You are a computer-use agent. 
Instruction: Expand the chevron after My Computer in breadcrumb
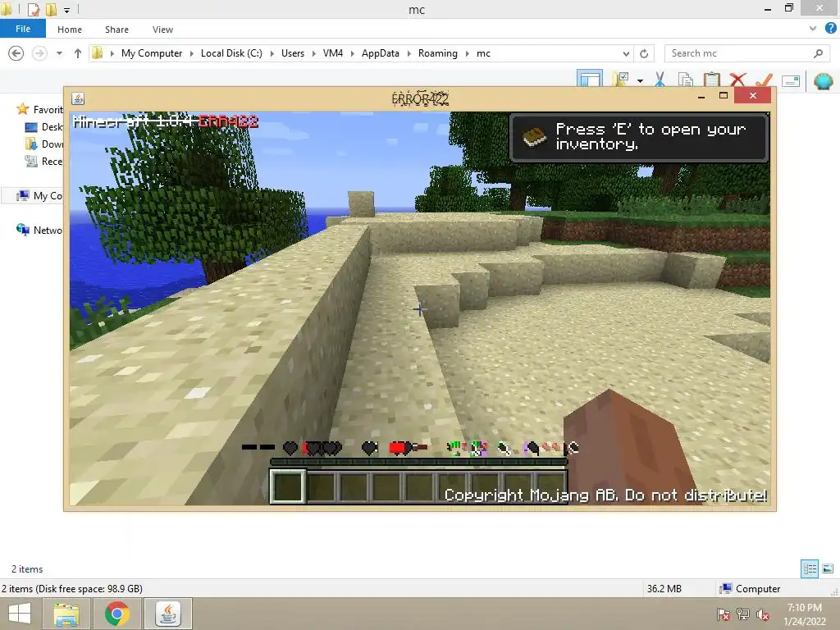[191, 53]
